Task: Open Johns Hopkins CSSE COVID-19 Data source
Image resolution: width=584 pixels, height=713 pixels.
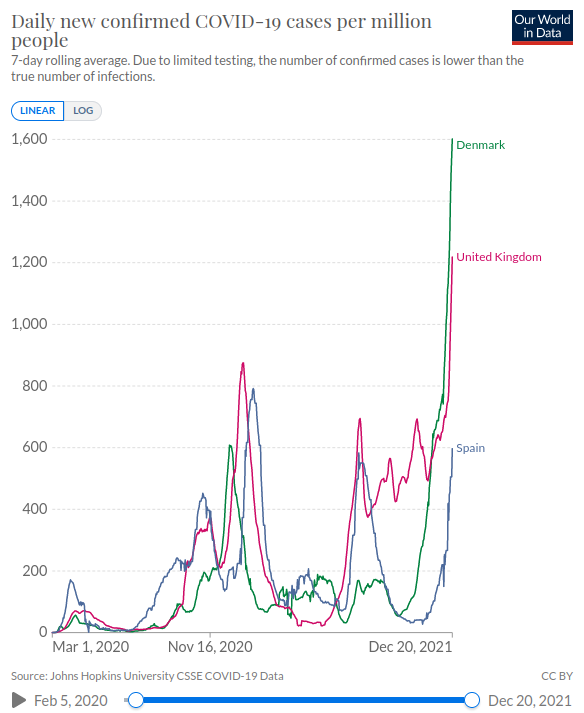Action: click(x=166, y=676)
